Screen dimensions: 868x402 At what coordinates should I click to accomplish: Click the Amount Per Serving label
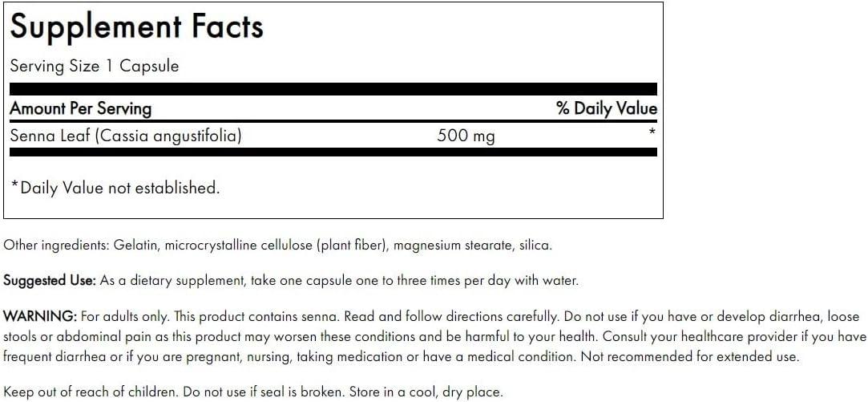point(80,108)
